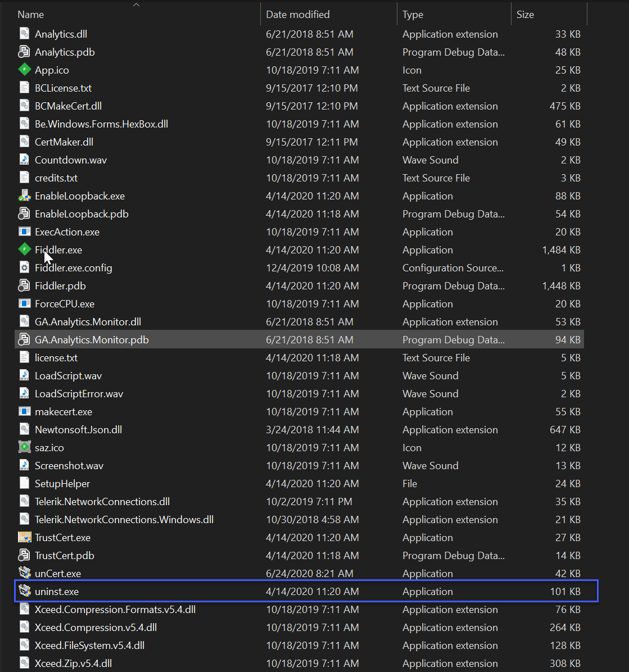629x672 pixels.
Task: Click the saz.ico file icon
Action: pos(24,447)
